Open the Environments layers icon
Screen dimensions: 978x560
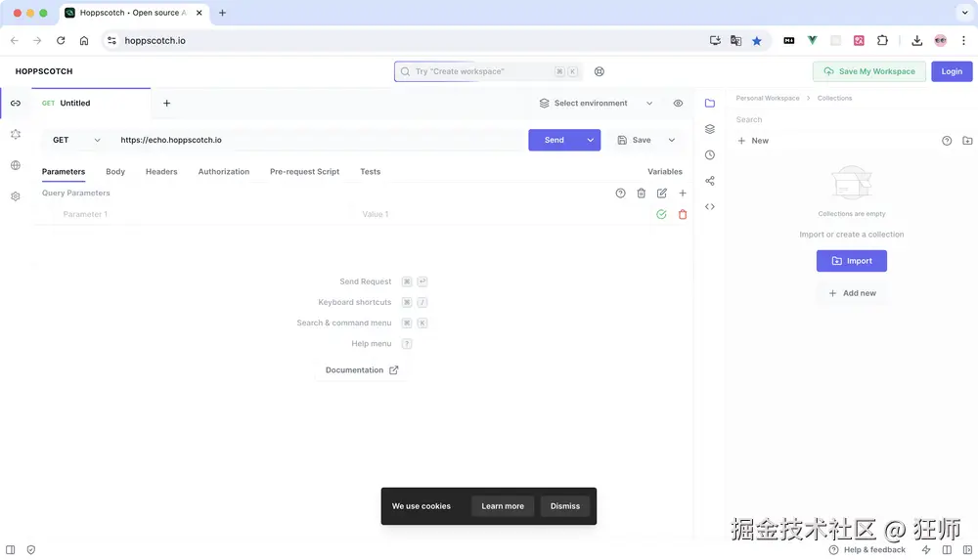[x=710, y=129]
